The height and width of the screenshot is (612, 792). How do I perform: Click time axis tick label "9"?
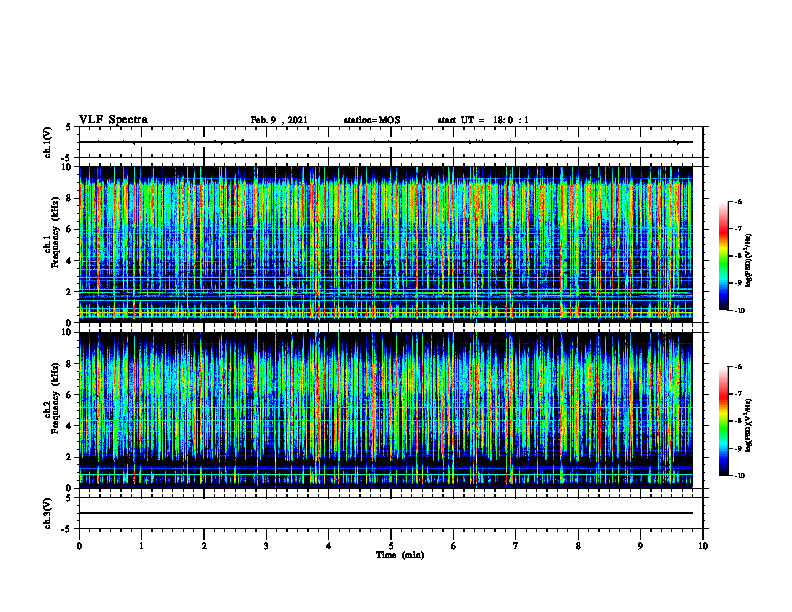(x=640, y=546)
